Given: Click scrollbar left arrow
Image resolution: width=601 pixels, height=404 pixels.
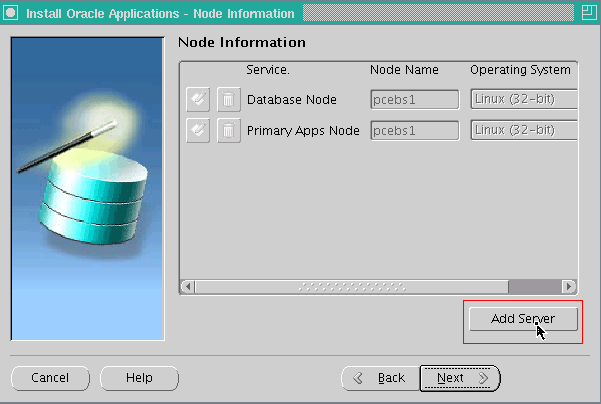Looking at the screenshot, I should (x=188, y=286).
